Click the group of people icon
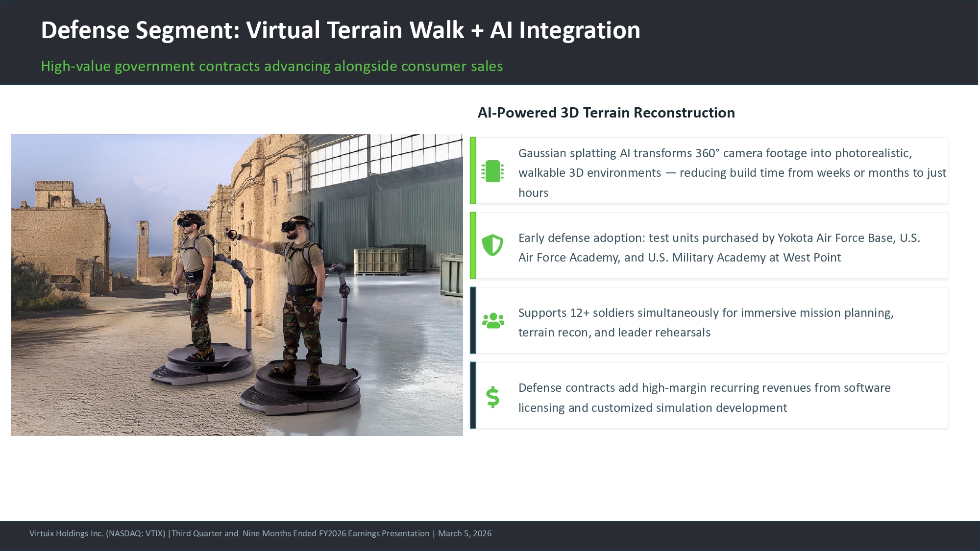The height and width of the screenshot is (551, 980). [x=493, y=321]
